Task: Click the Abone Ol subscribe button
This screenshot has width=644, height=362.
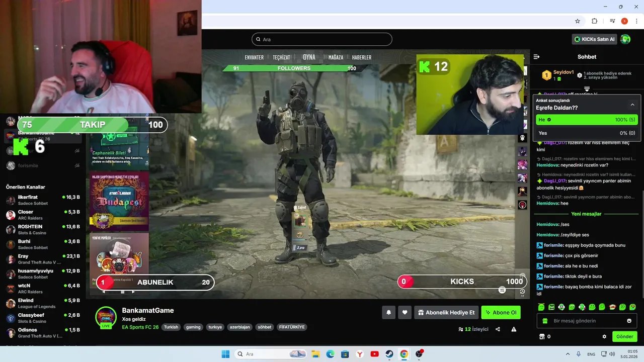Action: point(501,312)
